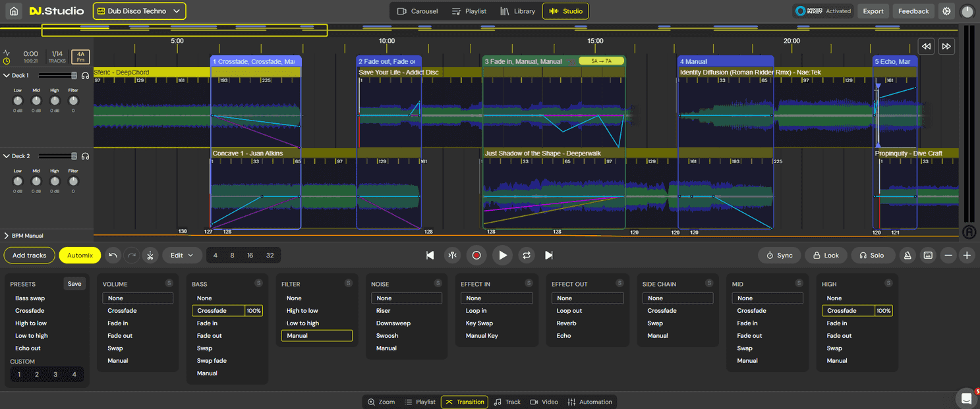Toggle the Automix switch
980x409 pixels.
click(x=80, y=255)
